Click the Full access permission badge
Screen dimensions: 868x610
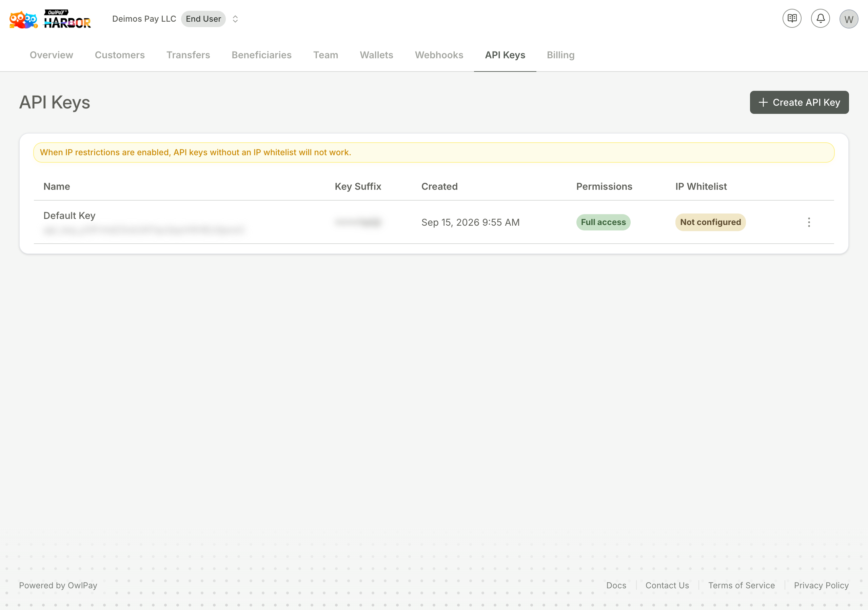coord(604,222)
